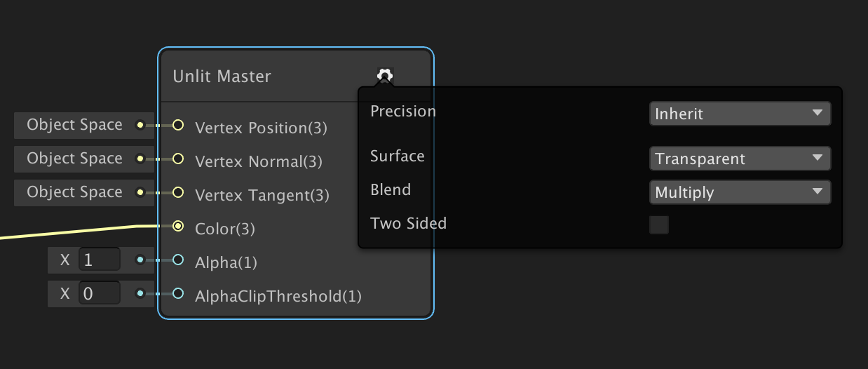868x369 pixels.
Task: Click the Object Space output dot for Vertex Position
Action: point(140,126)
